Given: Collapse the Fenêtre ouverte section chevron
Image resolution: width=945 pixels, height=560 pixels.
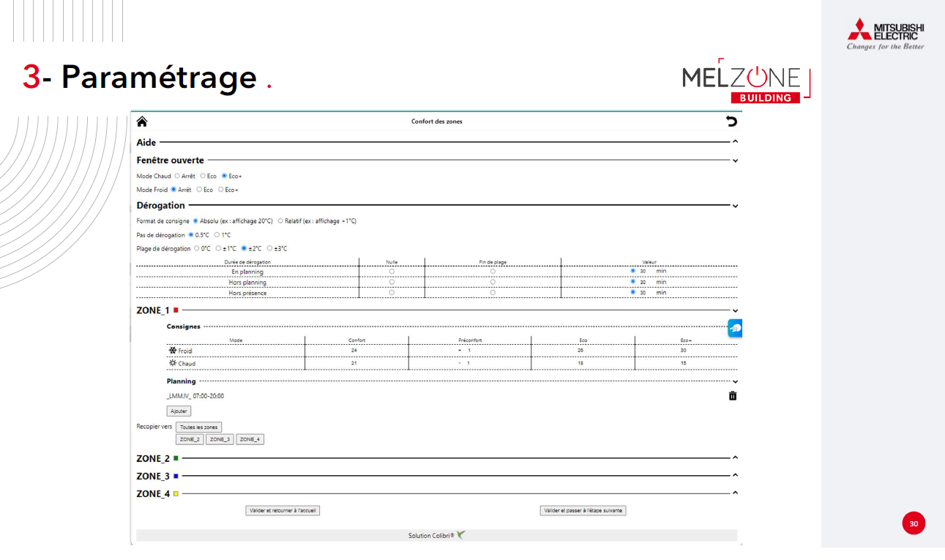Looking at the screenshot, I should [x=735, y=160].
